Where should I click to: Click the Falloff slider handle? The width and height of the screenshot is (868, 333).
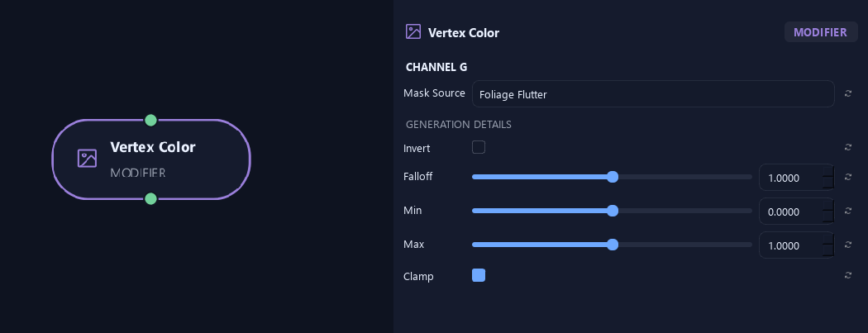(x=613, y=177)
